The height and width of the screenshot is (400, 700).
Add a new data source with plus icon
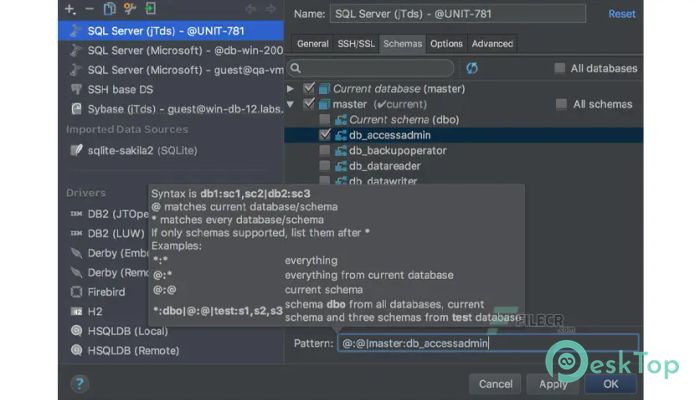coord(70,9)
